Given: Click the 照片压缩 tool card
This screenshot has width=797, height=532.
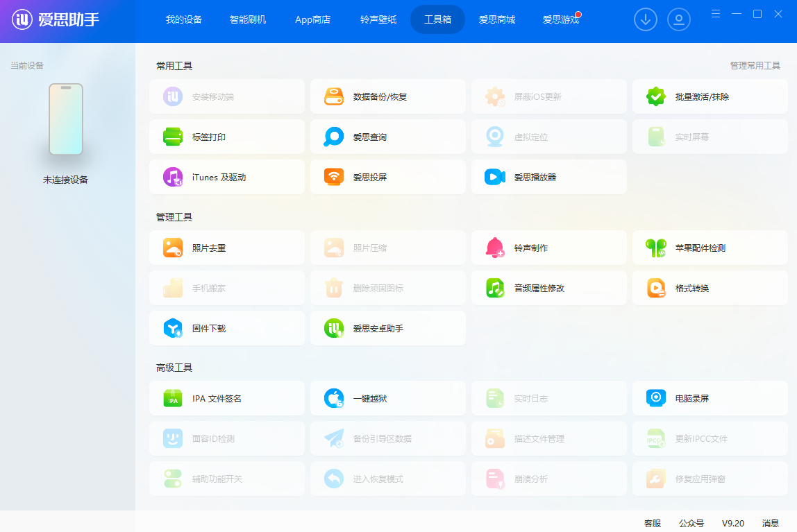Looking at the screenshot, I should [x=388, y=248].
